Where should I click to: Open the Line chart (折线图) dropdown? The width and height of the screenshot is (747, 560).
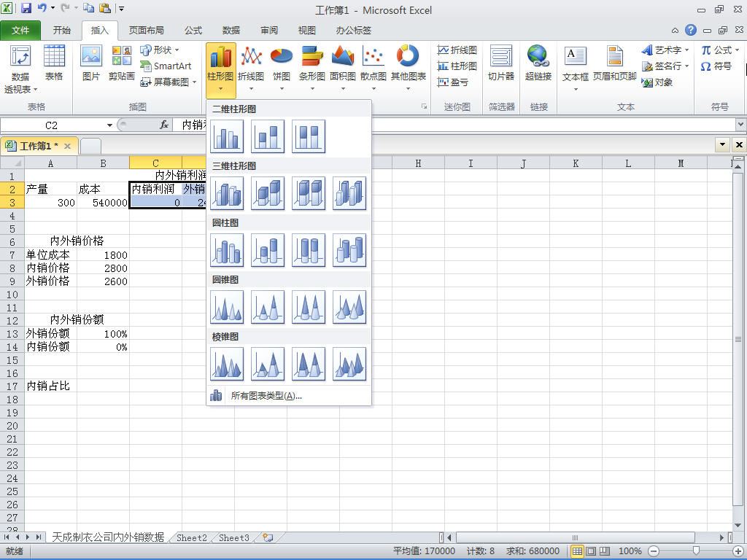pos(251,68)
